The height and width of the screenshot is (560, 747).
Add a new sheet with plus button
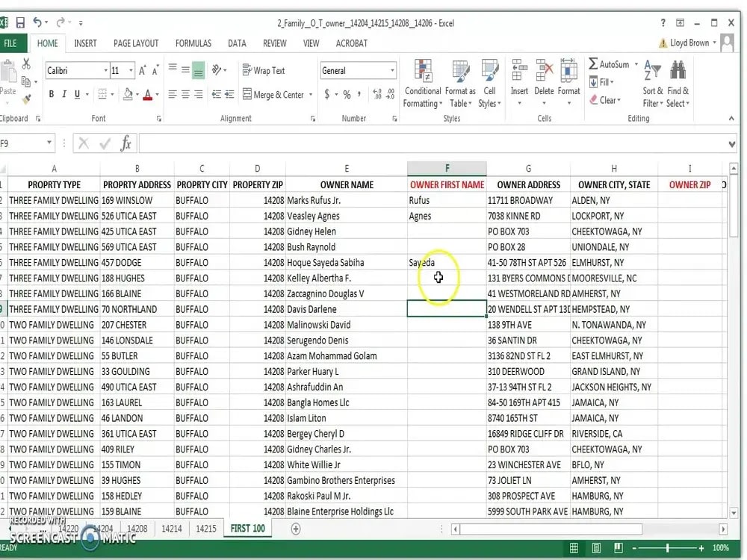pyautogui.click(x=295, y=529)
